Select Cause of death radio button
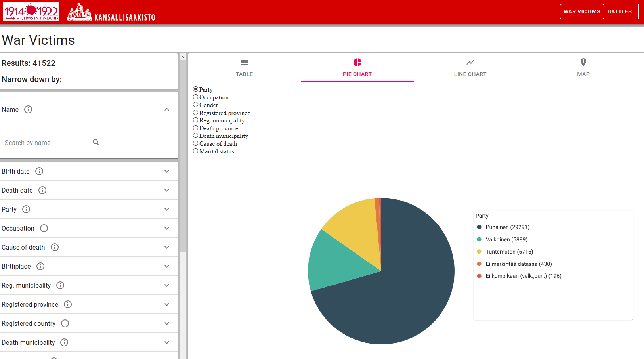This screenshot has height=359, width=644. click(x=196, y=143)
